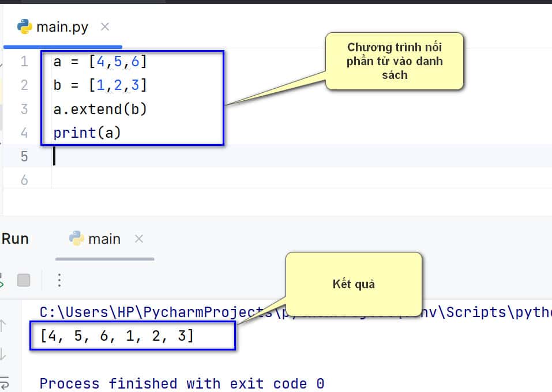The image size is (552, 392).
Task: Switch to the main.py editor tab
Action: (62, 27)
